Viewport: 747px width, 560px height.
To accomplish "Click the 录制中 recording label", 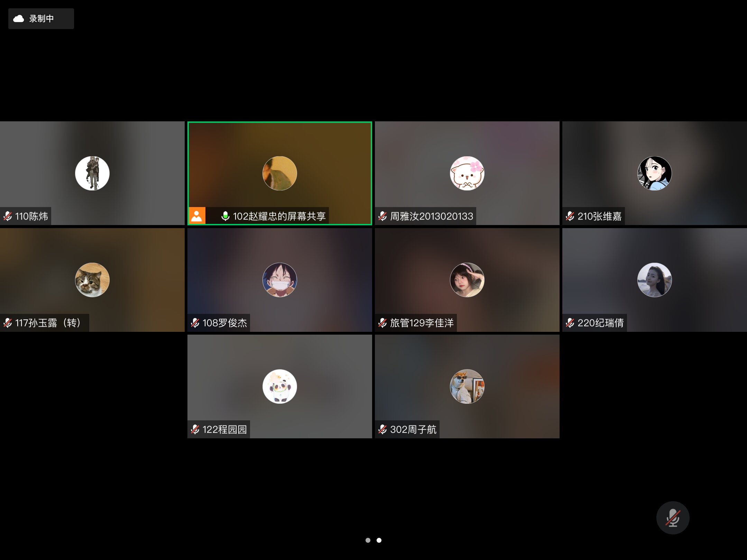I will point(41,19).
